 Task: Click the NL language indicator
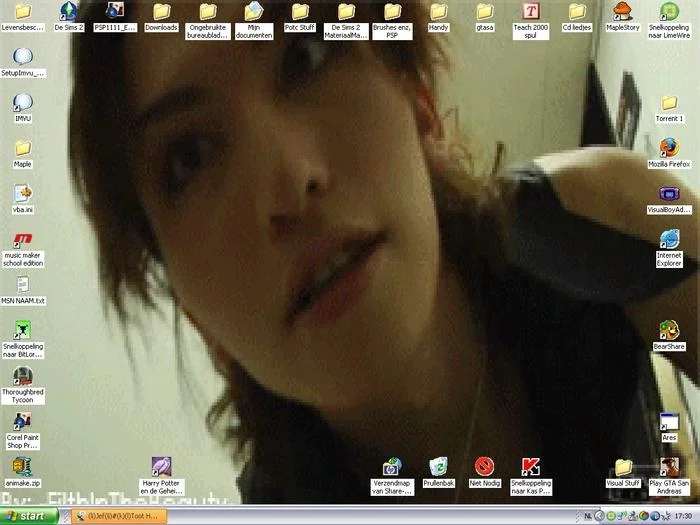(588, 516)
